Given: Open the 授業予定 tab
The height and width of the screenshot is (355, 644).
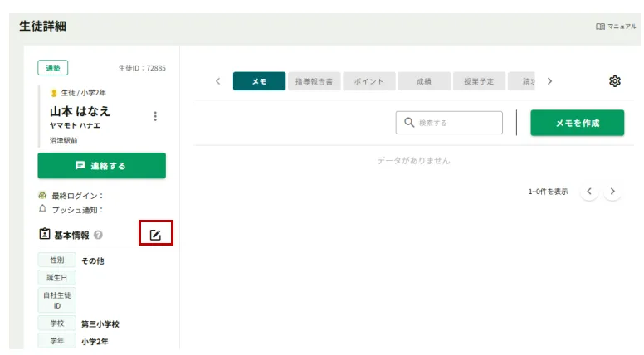Looking at the screenshot, I should (478, 81).
